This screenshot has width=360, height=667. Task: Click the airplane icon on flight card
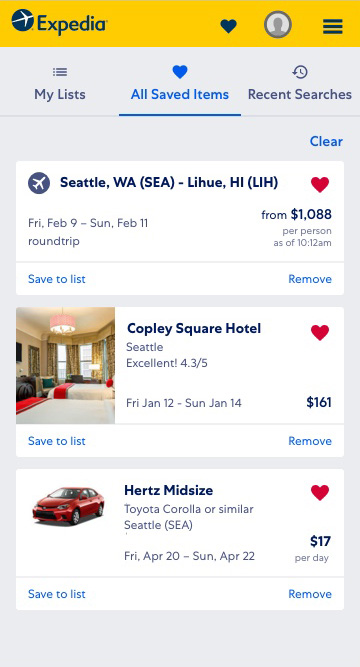[39, 183]
